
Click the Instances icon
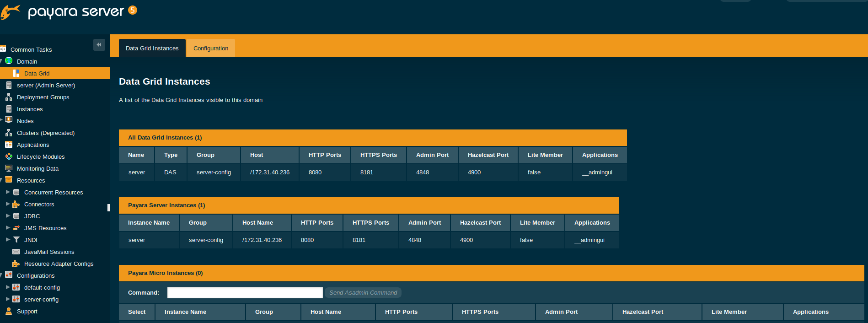tap(9, 109)
